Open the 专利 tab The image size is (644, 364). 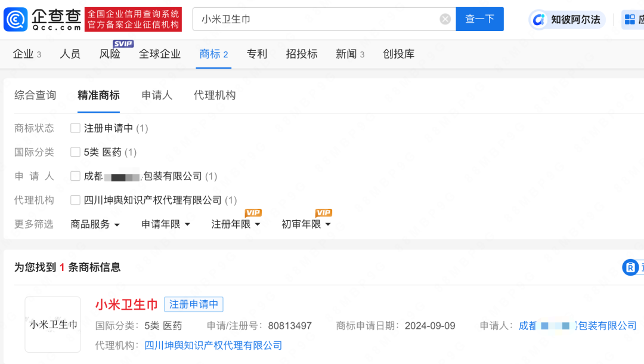tap(256, 54)
